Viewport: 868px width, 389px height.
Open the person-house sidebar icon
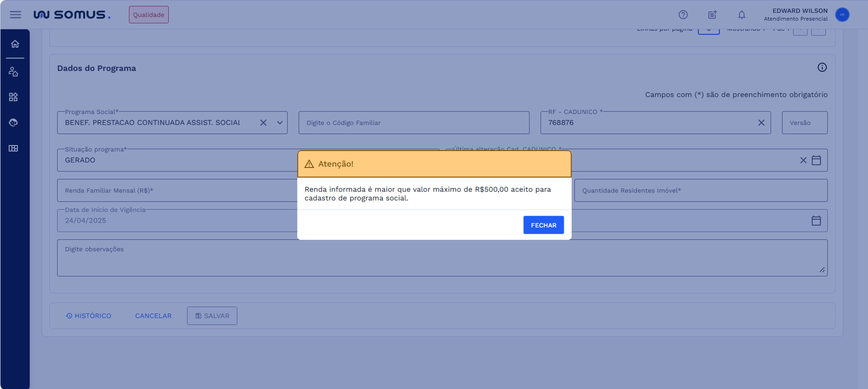click(13, 71)
